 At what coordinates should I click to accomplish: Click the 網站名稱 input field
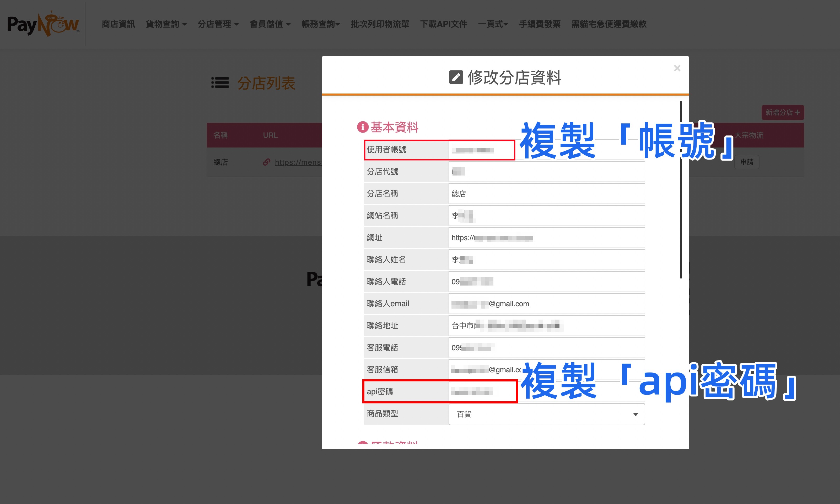547,216
